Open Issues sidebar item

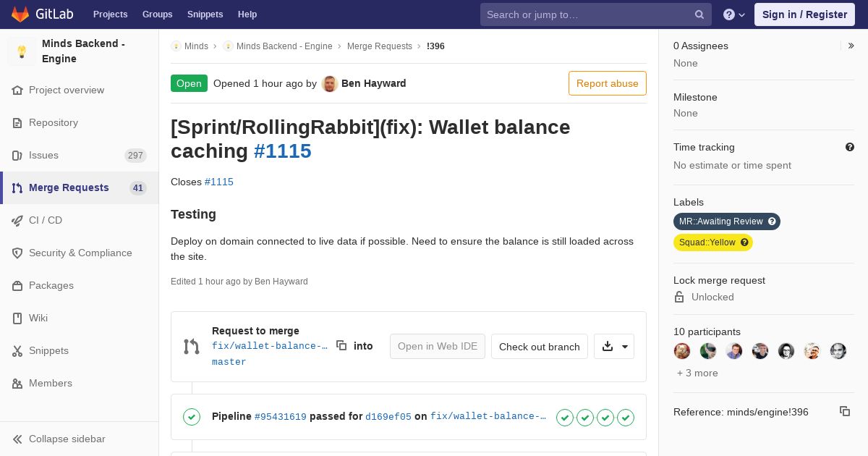[80, 156]
